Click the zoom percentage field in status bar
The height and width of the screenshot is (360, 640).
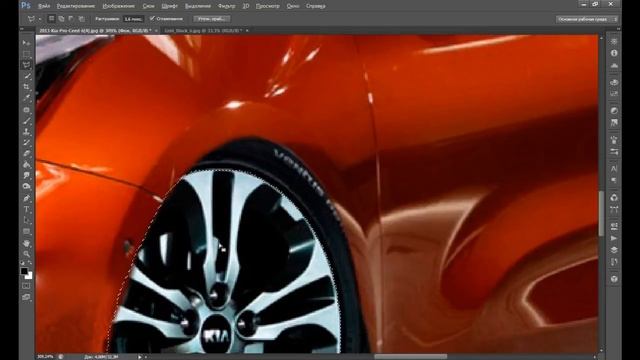pyautogui.click(x=45, y=356)
